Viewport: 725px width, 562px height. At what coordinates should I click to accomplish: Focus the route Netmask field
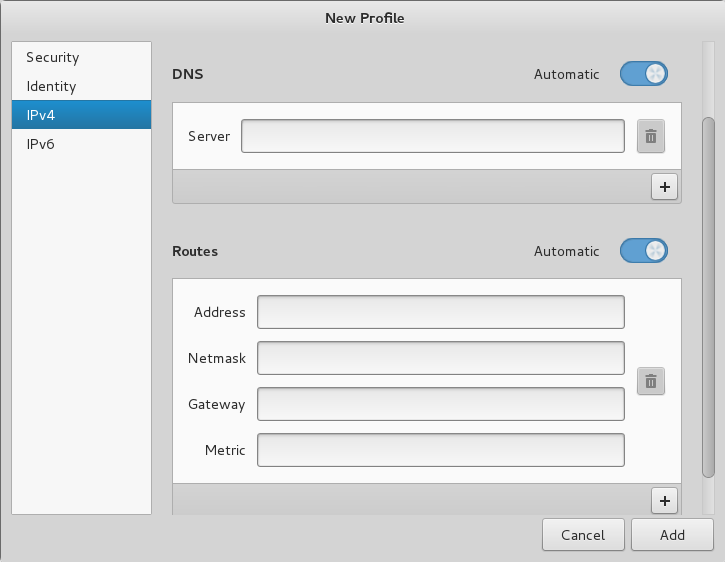[x=441, y=358]
